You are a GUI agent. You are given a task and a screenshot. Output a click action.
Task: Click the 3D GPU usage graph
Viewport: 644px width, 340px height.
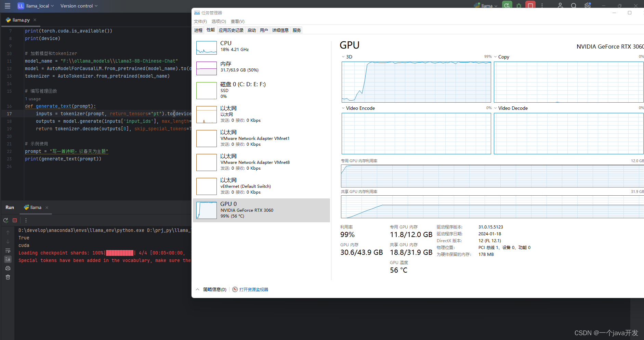pos(416,82)
